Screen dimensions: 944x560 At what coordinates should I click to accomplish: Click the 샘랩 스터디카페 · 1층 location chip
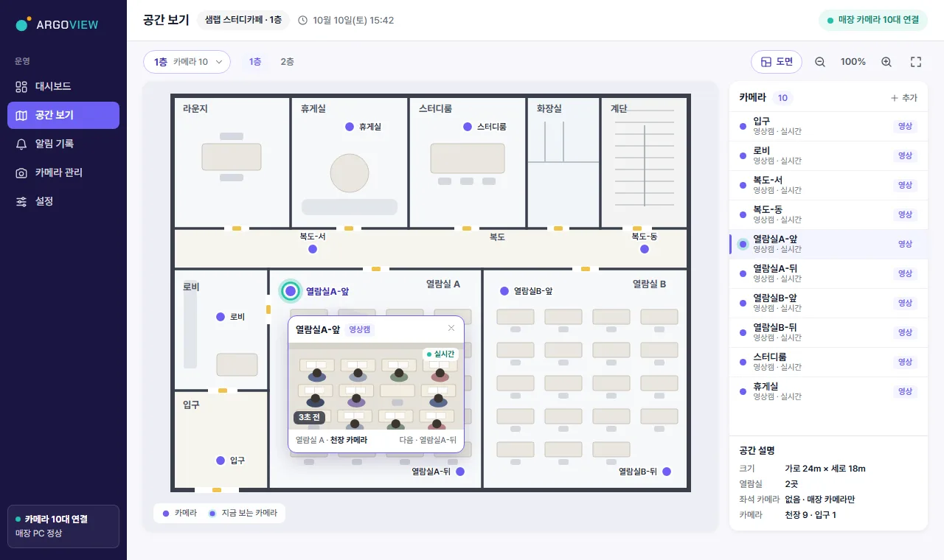[243, 20]
